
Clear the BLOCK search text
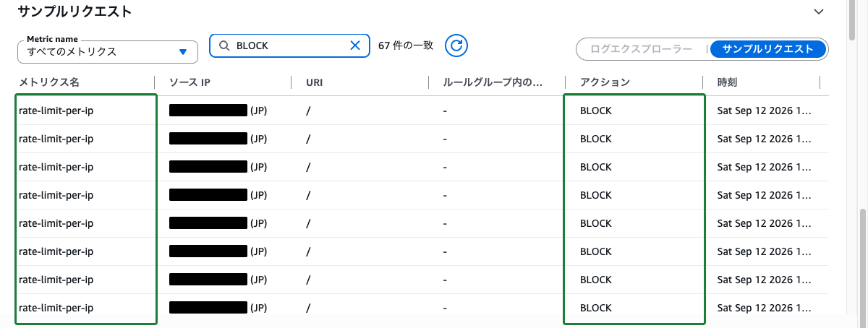tap(355, 46)
